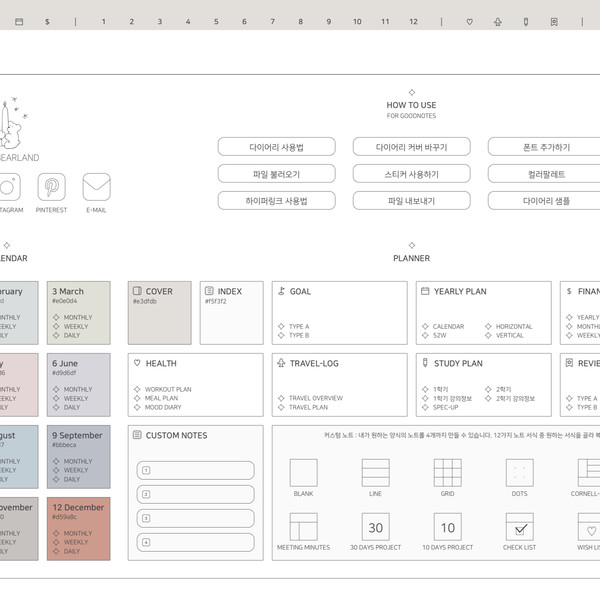Open custom note slot 4
Screen dimensions: 600x600
[196, 542]
